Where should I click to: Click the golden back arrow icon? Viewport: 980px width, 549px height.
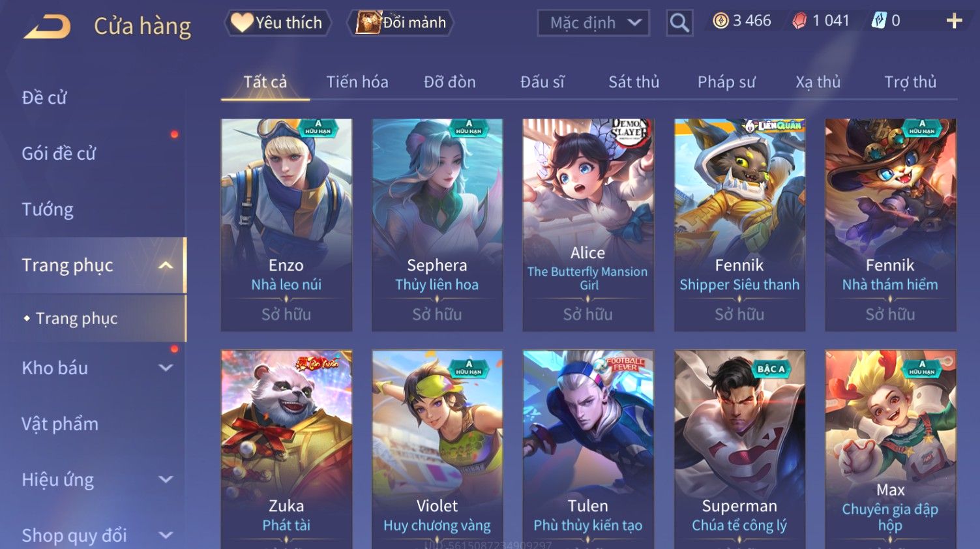[47, 27]
